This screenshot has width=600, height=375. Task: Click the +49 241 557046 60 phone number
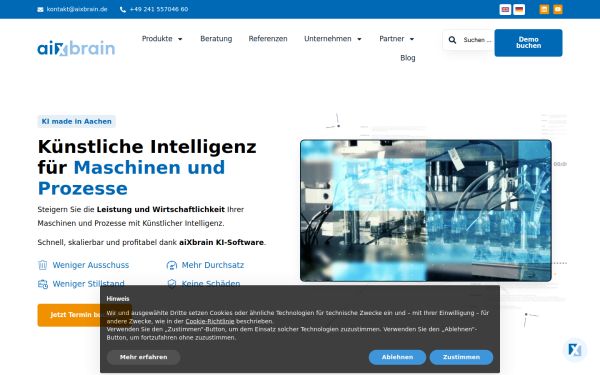159,9
